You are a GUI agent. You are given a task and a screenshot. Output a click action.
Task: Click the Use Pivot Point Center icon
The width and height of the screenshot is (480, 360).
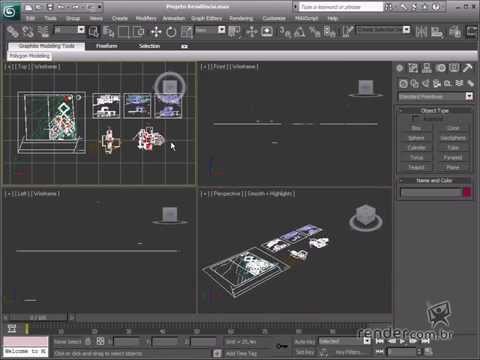[x=234, y=32]
